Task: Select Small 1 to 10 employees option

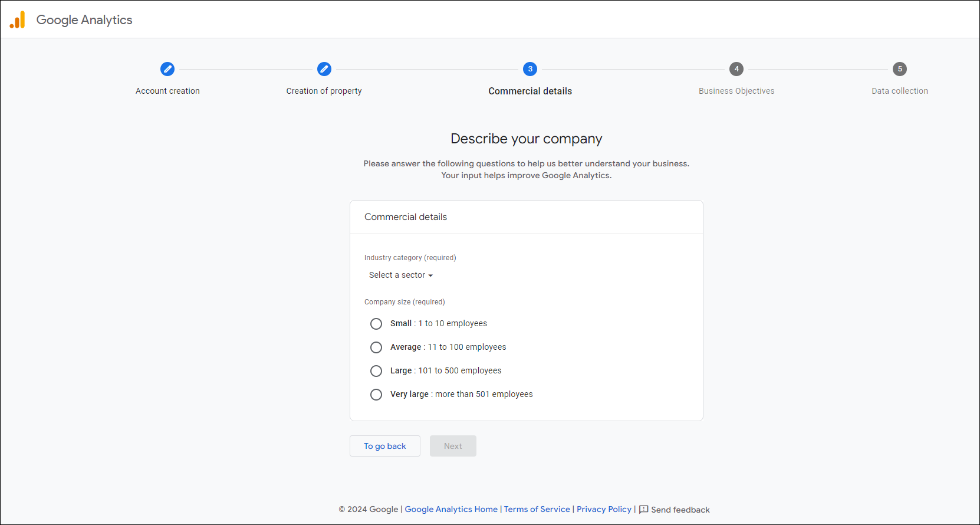Action: (x=376, y=324)
